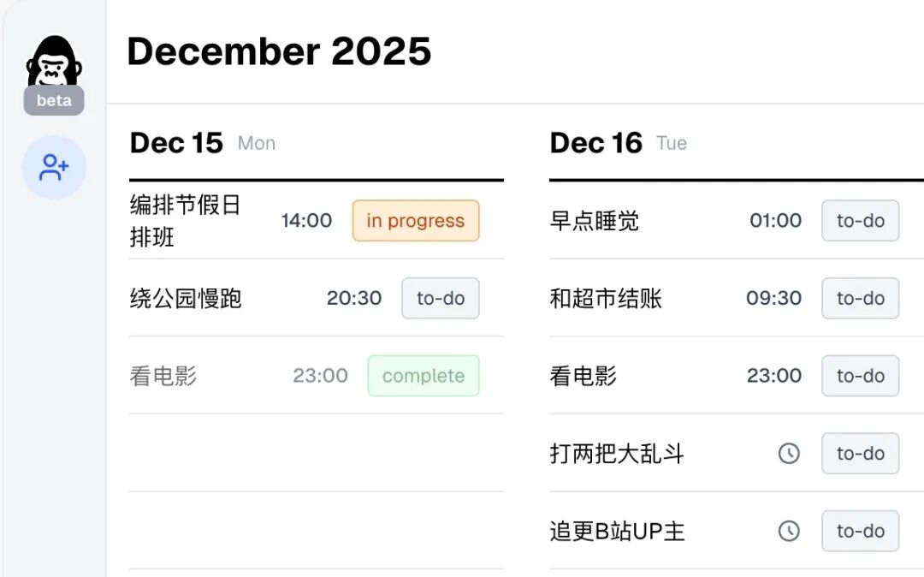Open the to-do dropdown on 打两把大乱斗
The width and height of the screenshot is (924, 577).
(x=860, y=454)
